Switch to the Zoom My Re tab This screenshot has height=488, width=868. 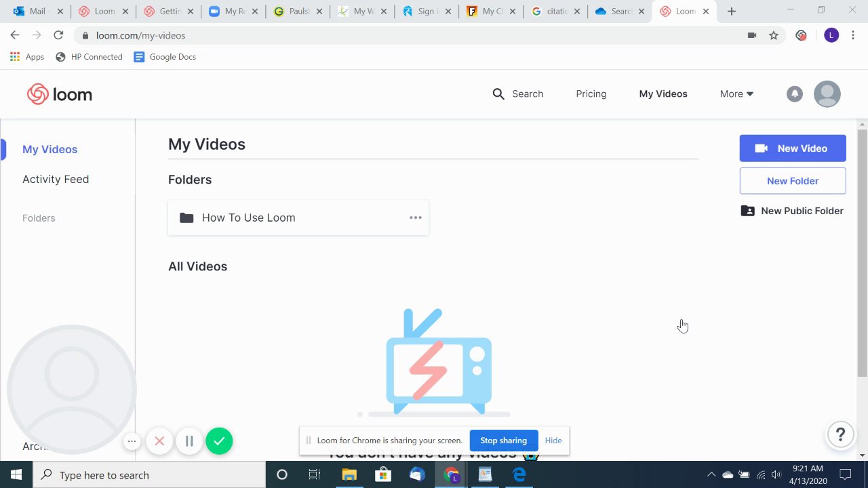(233, 12)
